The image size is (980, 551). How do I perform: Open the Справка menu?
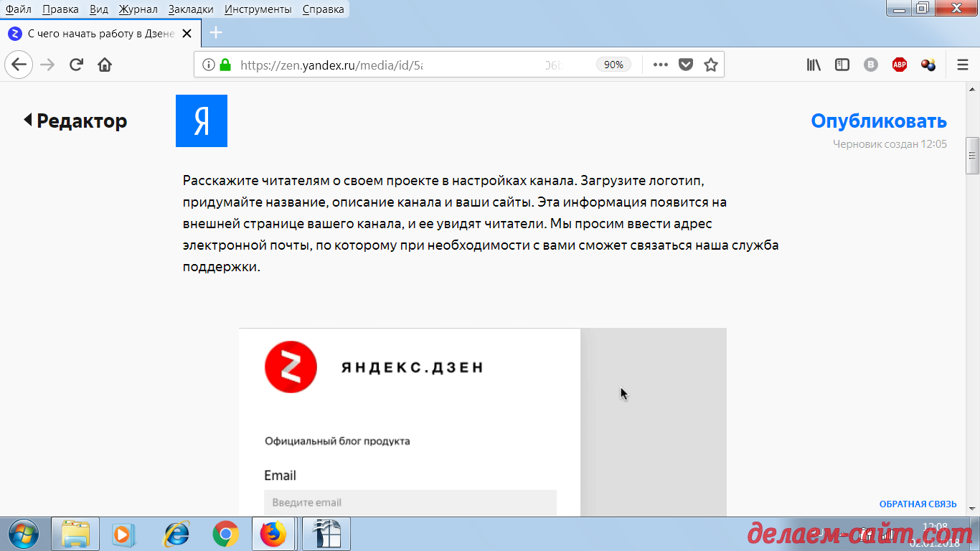[323, 9]
